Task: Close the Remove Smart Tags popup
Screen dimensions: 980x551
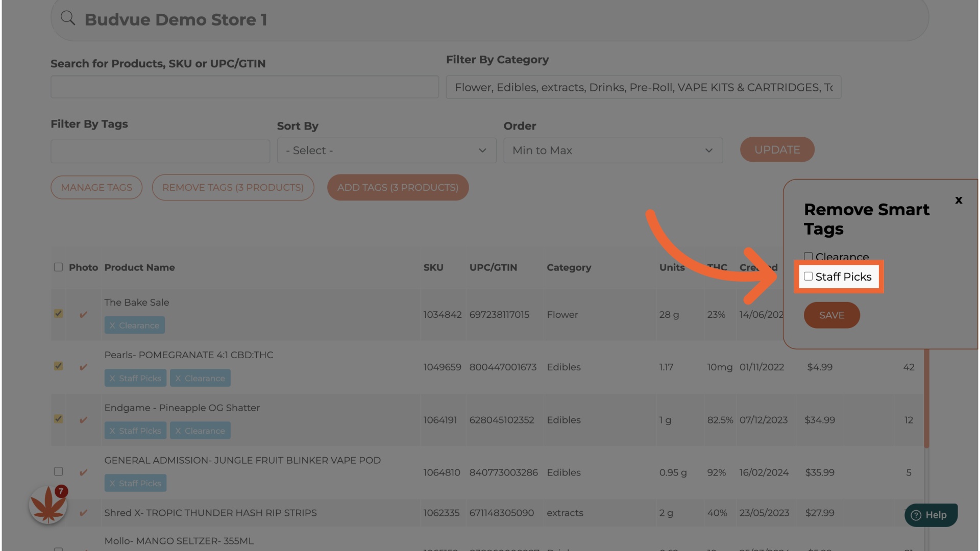Action: click(x=959, y=201)
